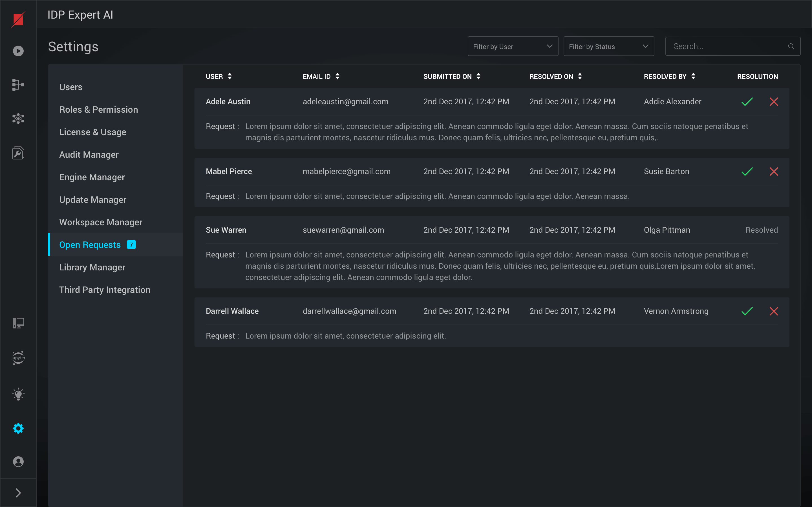Click the Jupyter icon in sidebar
The width and height of the screenshot is (812, 507).
coord(18,358)
